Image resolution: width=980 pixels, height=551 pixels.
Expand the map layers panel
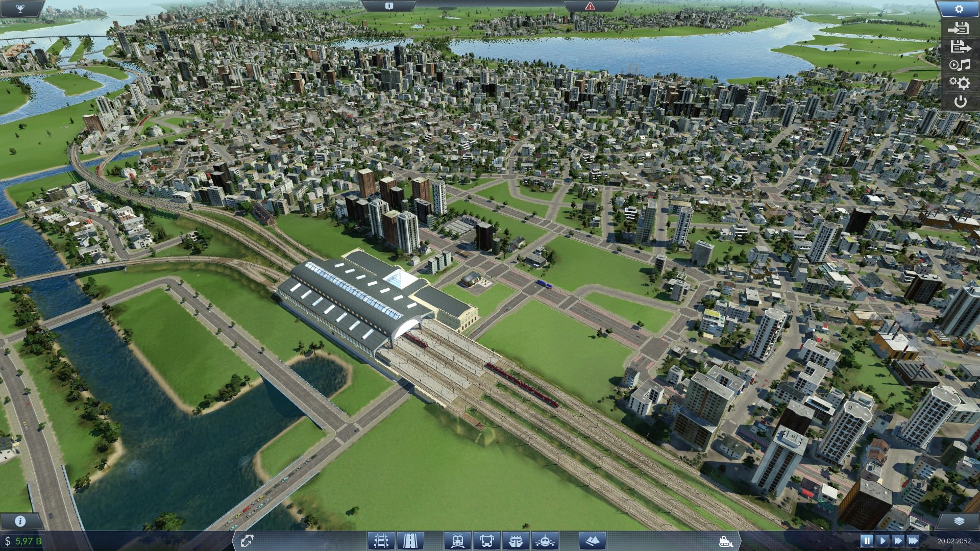pyautogui.click(x=959, y=521)
